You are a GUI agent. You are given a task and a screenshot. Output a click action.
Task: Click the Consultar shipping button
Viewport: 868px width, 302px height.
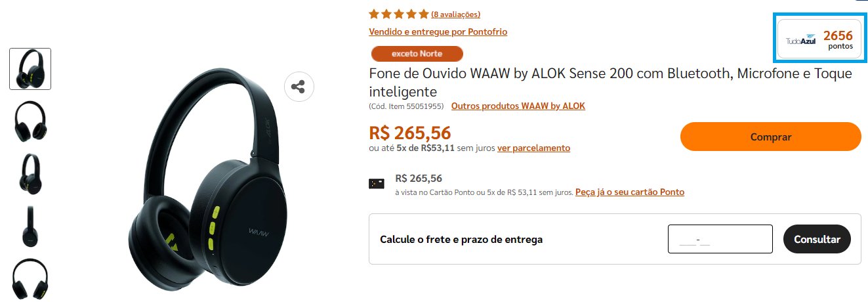tap(817, 239)
